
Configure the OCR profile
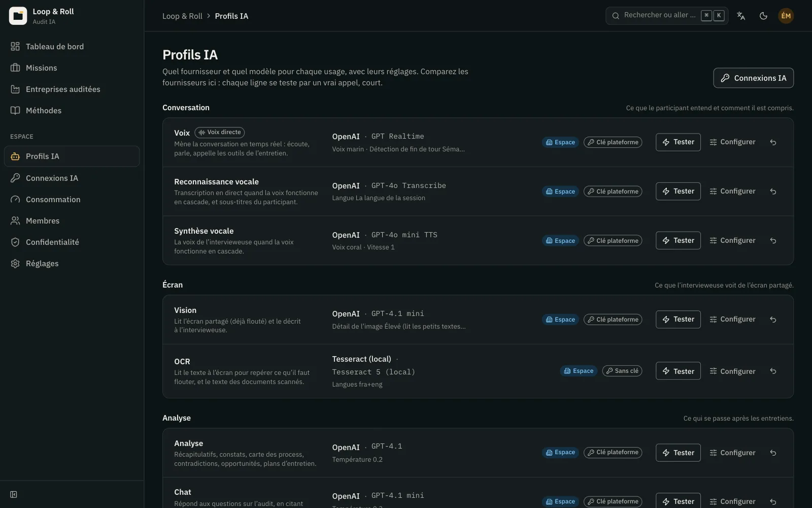click(x=732, y=371)
